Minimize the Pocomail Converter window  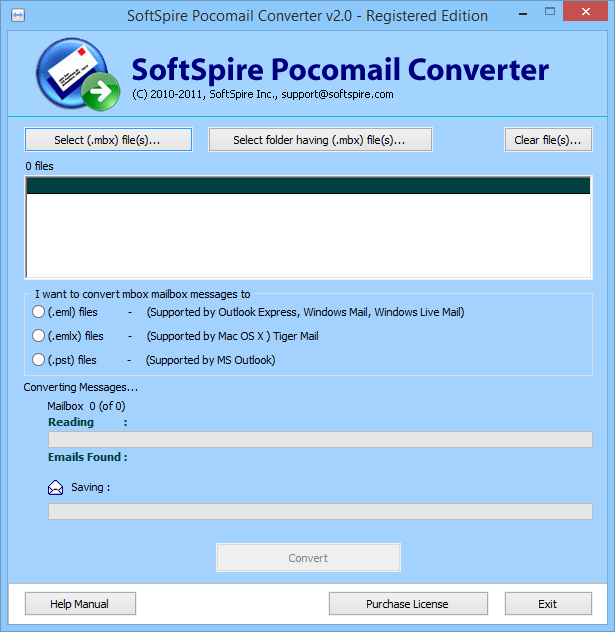pos(523,14)
